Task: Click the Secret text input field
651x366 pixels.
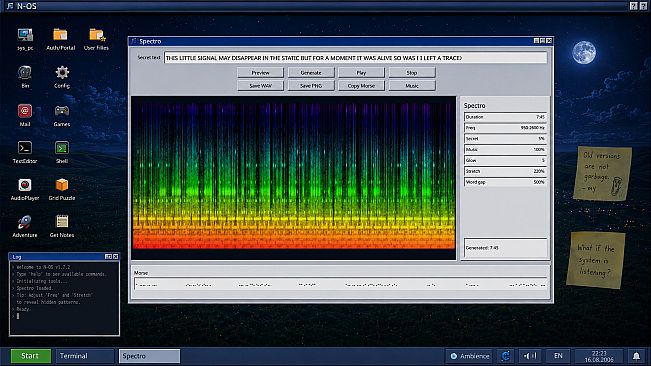Action: coord(355,58)
